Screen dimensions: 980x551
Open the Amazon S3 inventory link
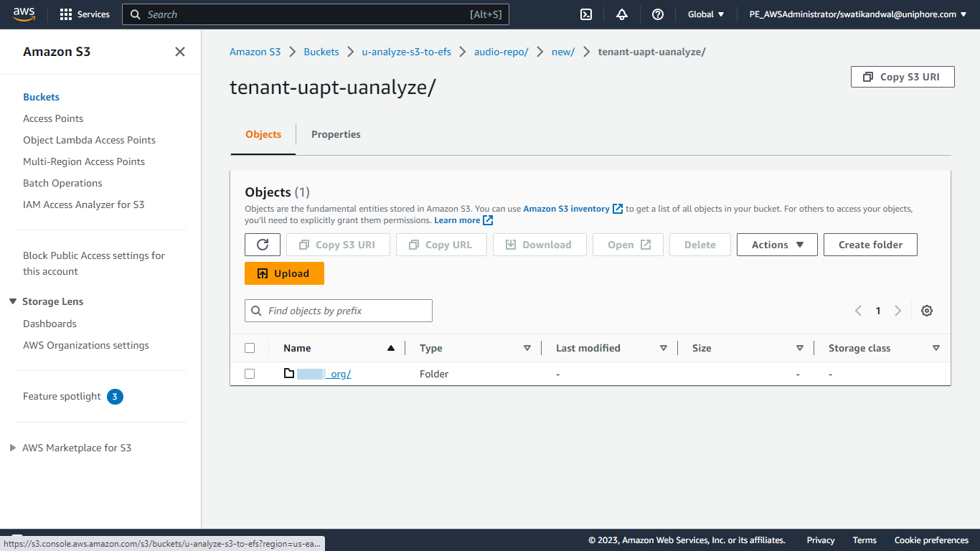click(566, 209)
